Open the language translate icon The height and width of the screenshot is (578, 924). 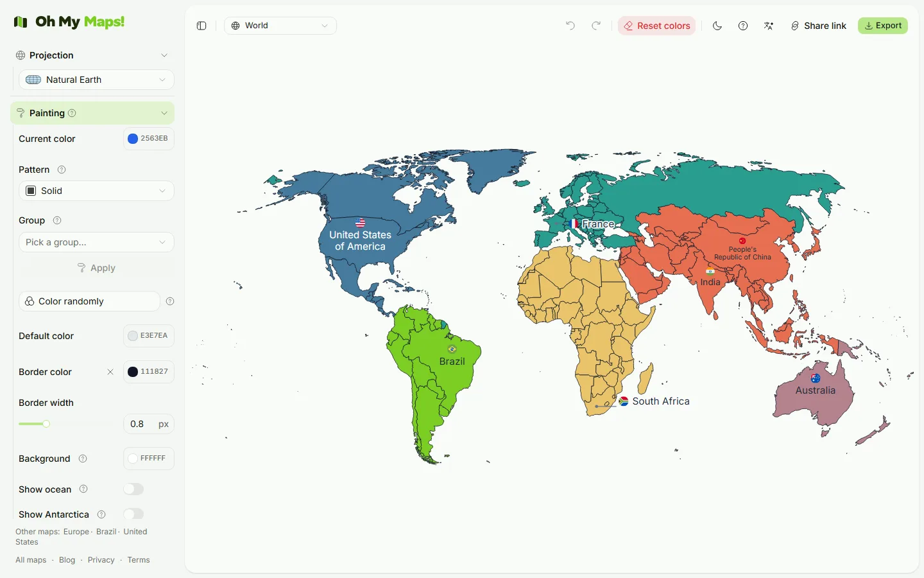pos(769,26)
